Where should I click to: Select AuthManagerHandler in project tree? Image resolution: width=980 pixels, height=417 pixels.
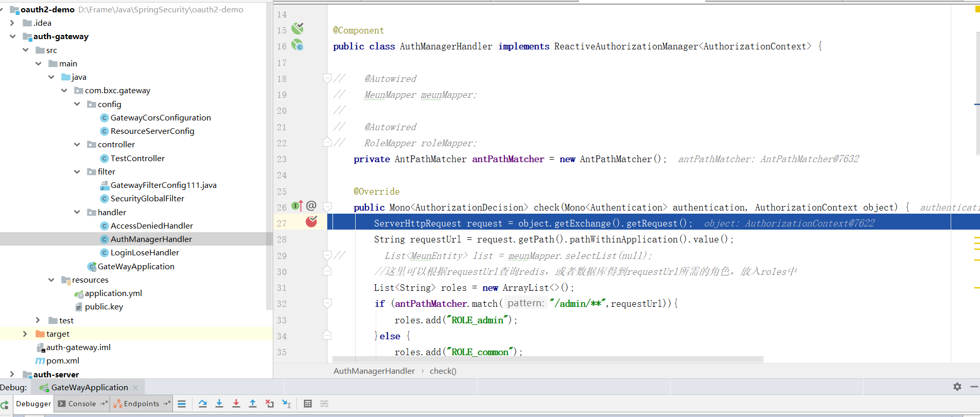pyautogui.click(x=151, y=239)
